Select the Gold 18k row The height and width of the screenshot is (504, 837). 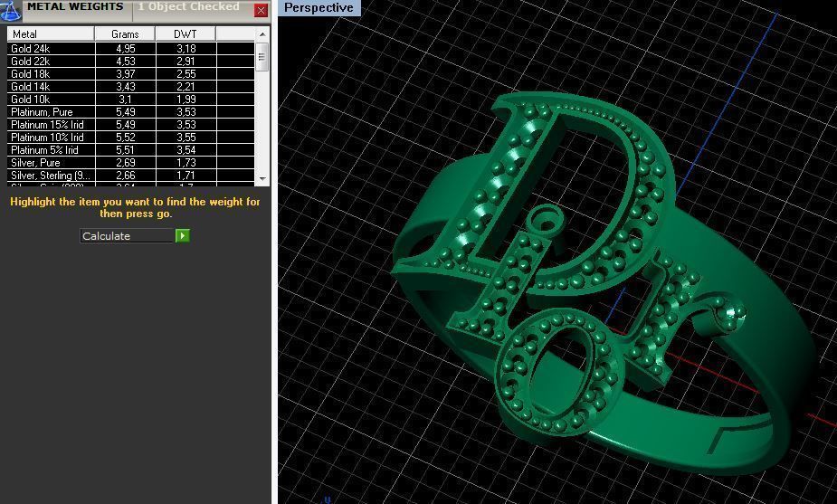pos(131,73)
